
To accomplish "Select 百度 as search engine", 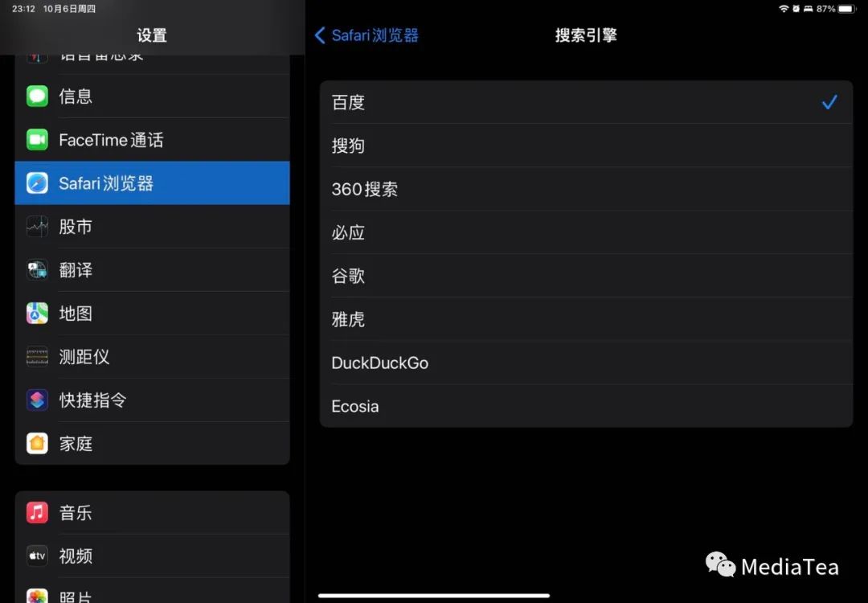I will [x=586, y=102].
